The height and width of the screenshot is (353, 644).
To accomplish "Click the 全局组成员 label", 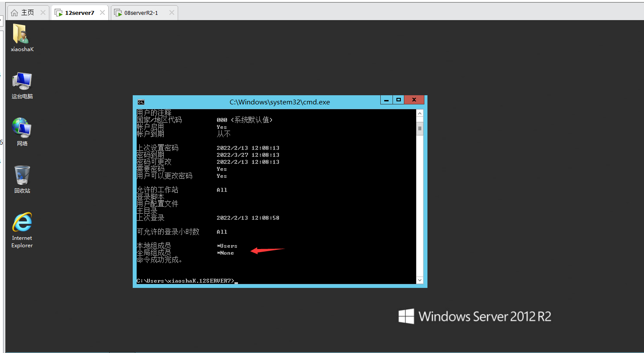I will (x=154, y=253).
